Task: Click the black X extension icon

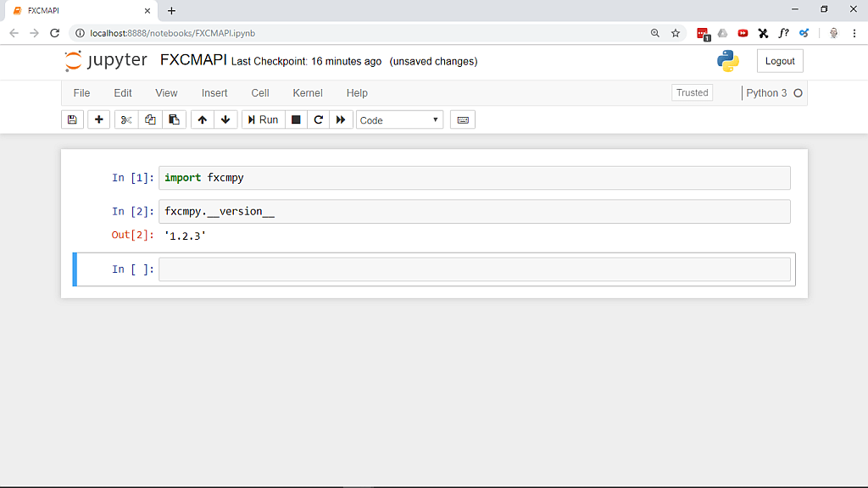Action: pyautogui.click(x=763, y=33)
